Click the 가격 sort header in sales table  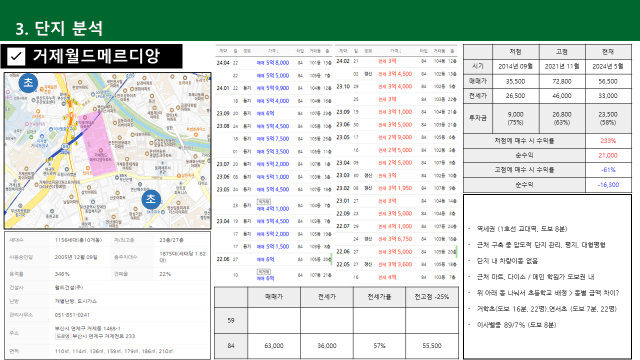[273, 51]
